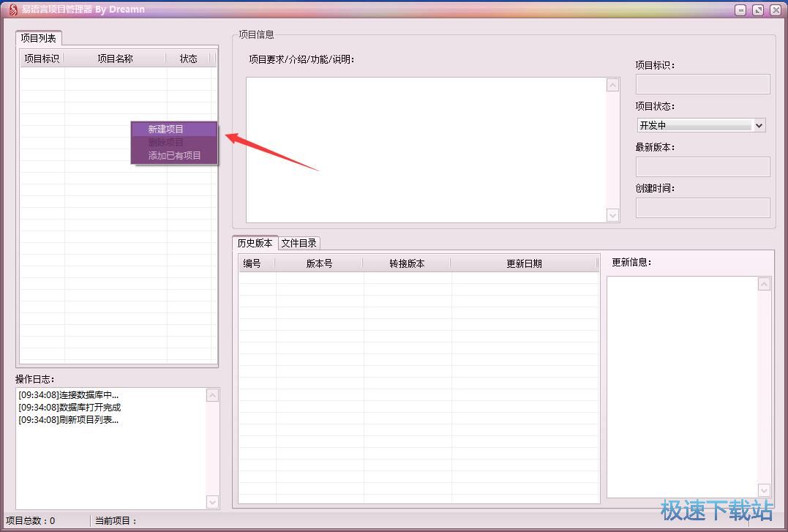
Task: Switch to the 文件目录 tab
Action: point(299,243)
